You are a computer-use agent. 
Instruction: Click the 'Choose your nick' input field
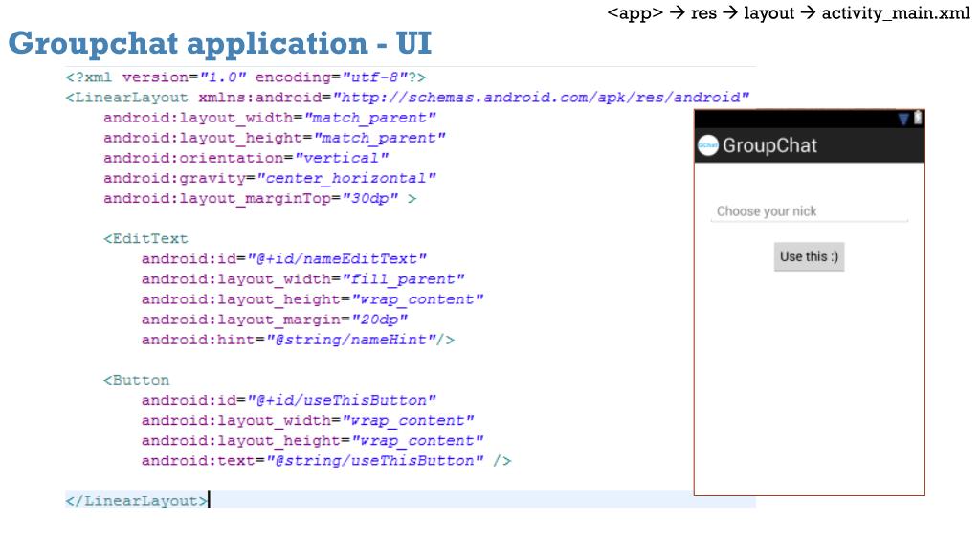(810, 211)
